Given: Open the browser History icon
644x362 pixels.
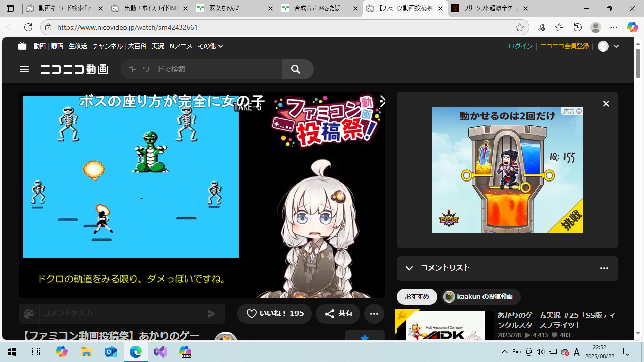Looking at the screenshot, I should pyautogui.click(x=578, y=27).
